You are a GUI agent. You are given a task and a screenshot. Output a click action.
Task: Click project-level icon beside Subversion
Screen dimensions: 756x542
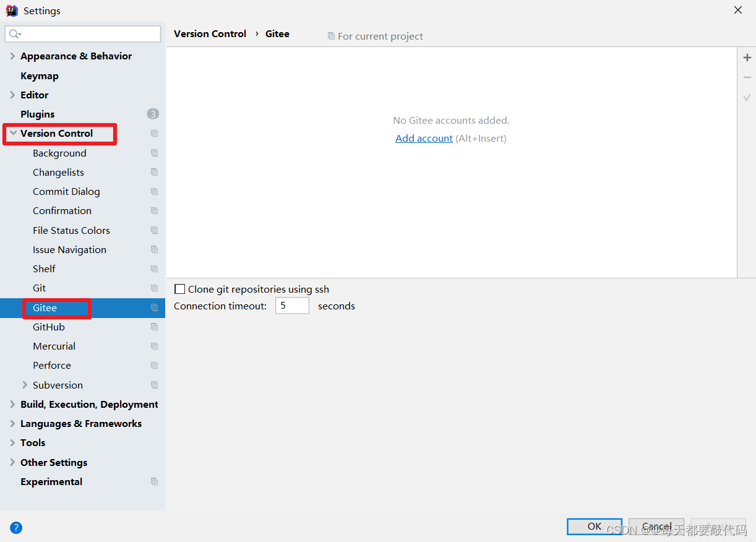[x=154, y=385]
